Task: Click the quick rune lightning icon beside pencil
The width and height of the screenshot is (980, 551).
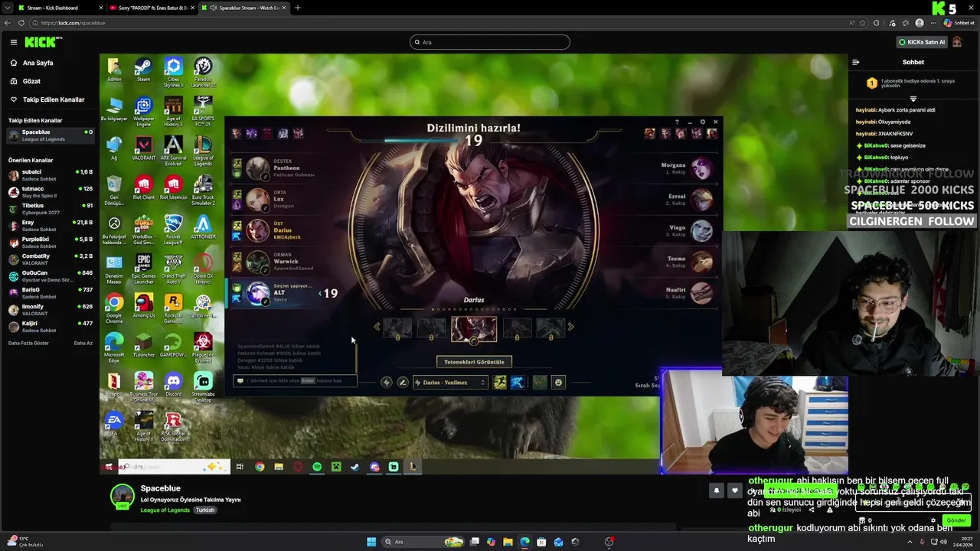Action: 387,383
